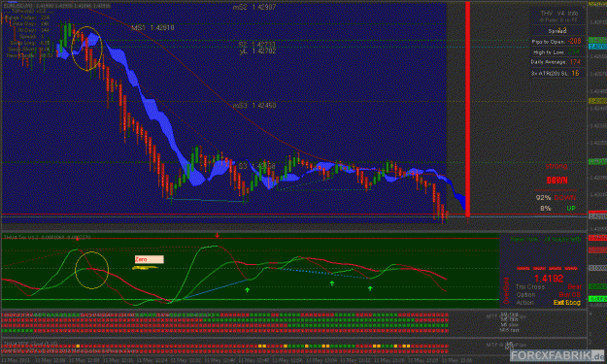607x364 pixels.
Task: Click the yellow Action exit signal text
Action: pyautogui.click(x=567, y=303)
